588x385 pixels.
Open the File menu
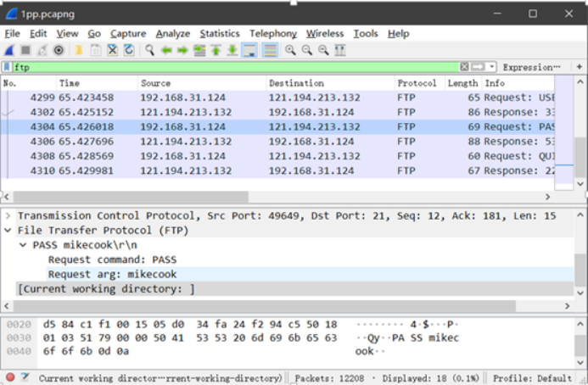(12, 33)
